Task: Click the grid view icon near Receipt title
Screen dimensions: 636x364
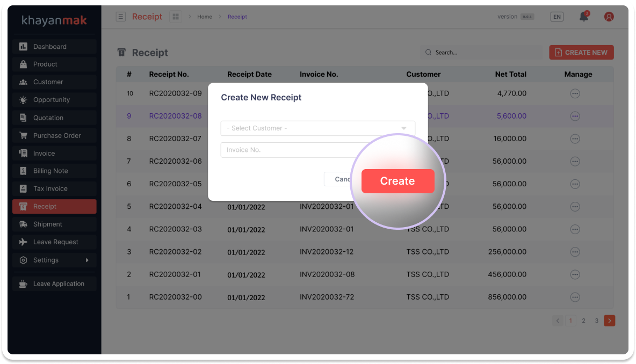Action: 176,17
